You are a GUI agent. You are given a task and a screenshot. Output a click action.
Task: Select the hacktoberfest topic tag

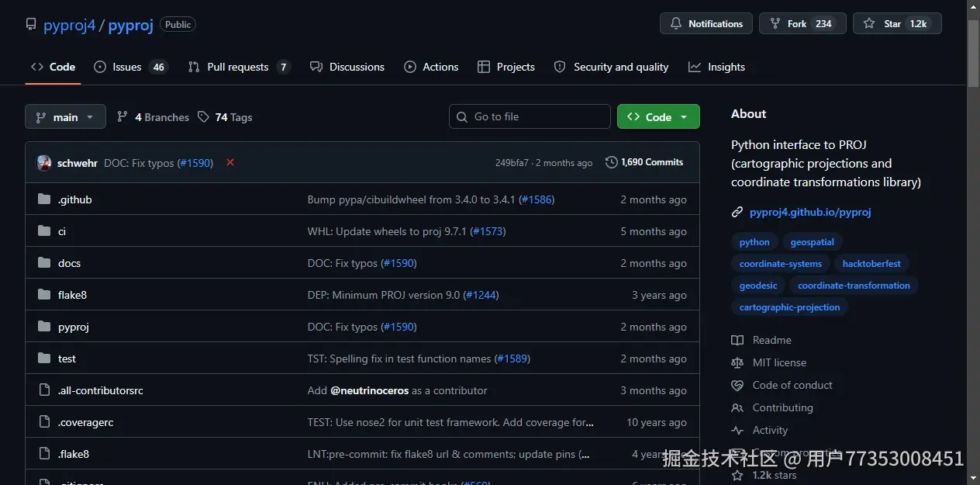pyautogui.click(x=871, y=264)
